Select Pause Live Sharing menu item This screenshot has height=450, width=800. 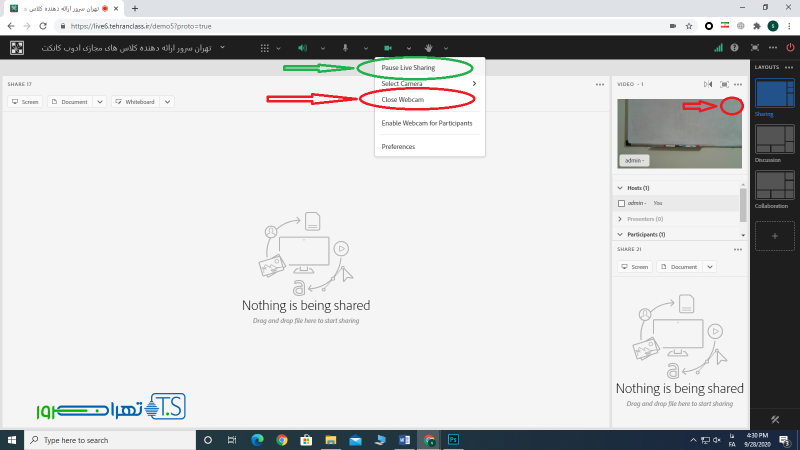pos(408,68)
